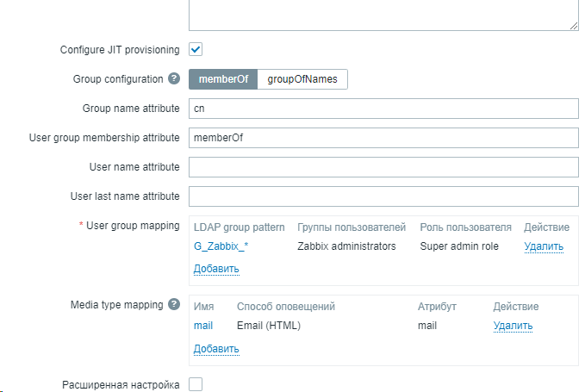
Task: Click the Media type mapping help icon
Action: [174, 305]
